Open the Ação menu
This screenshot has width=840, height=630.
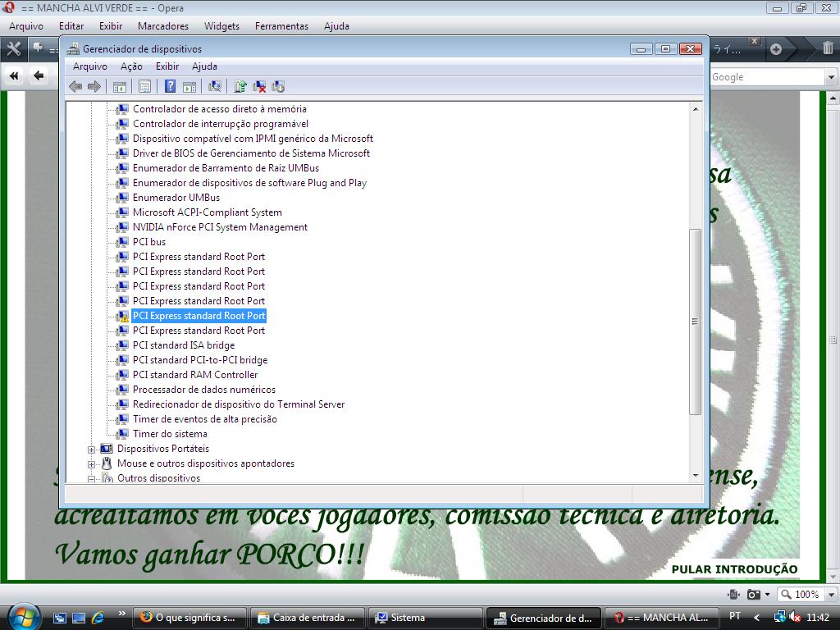pos(131,66)
